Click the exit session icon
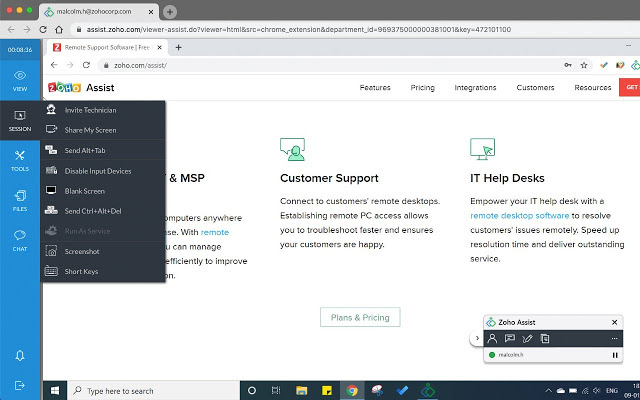Screen dimensions: 640x400 [x=20, y=385]
